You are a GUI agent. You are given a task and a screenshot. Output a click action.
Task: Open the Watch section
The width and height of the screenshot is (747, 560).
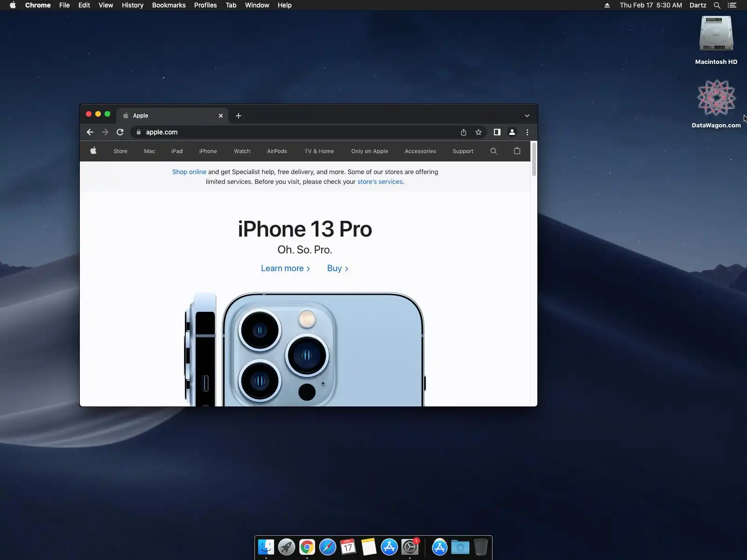click(x=242, y=151)
